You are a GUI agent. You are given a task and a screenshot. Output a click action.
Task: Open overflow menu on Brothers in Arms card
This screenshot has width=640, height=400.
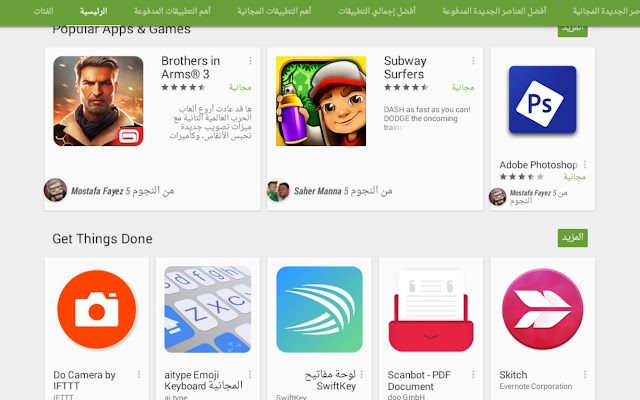click(x=250, y=61)
